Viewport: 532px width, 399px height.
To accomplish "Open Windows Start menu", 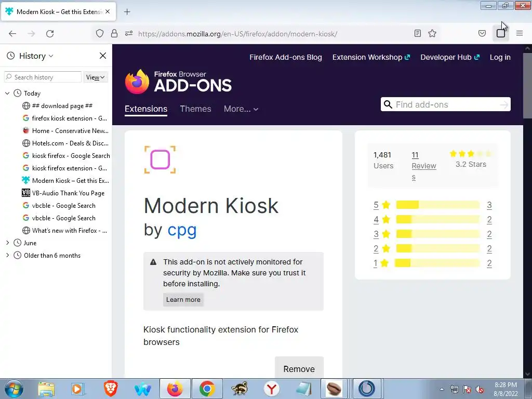I will tap(14, 389).
